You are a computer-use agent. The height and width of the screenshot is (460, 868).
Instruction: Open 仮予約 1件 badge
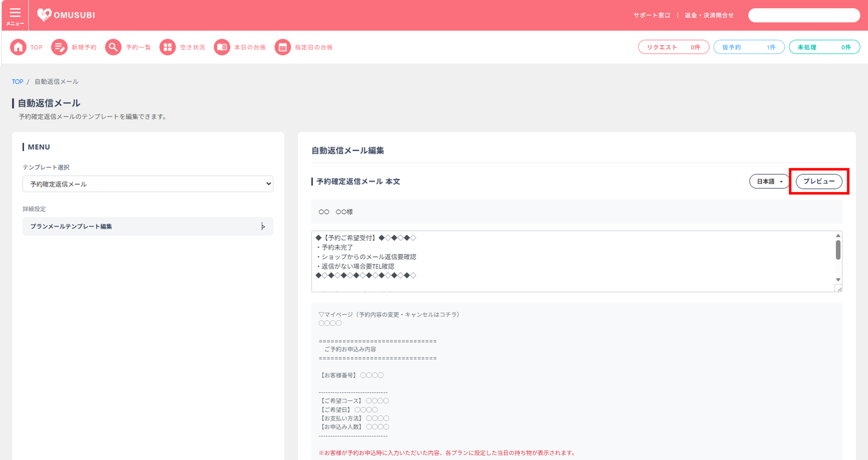[x=749, y=47]
